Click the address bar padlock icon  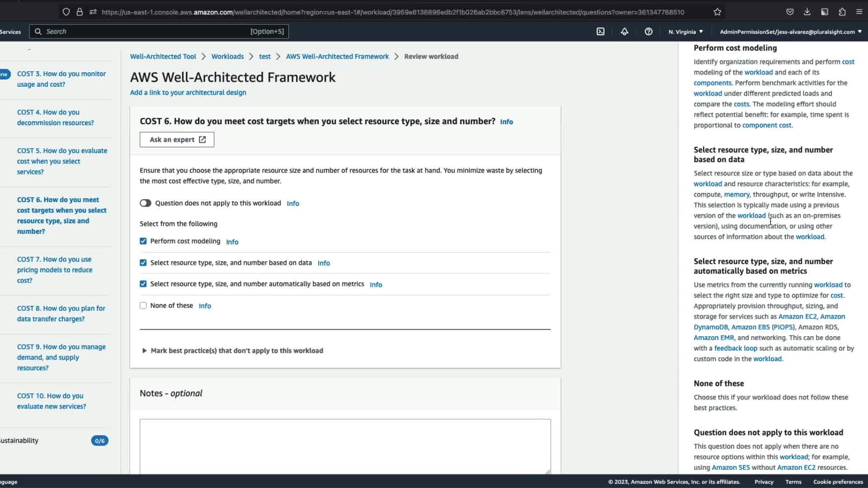(80, 12)
